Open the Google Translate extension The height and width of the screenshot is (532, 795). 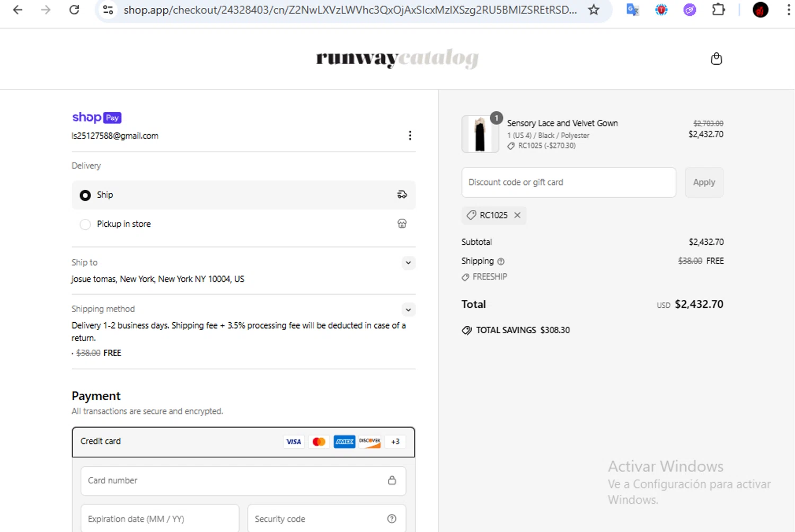click(633, 10)
